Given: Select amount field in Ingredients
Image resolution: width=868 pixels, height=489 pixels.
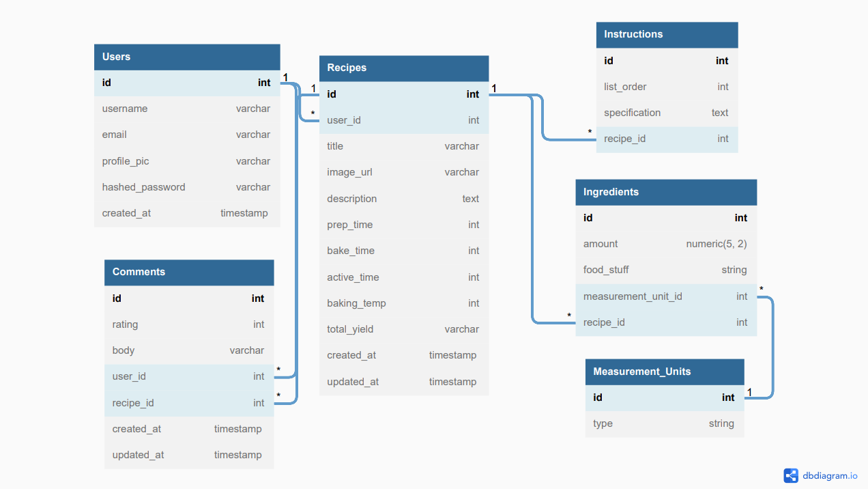Looking at the screenshot, I should tap(666, 244).
